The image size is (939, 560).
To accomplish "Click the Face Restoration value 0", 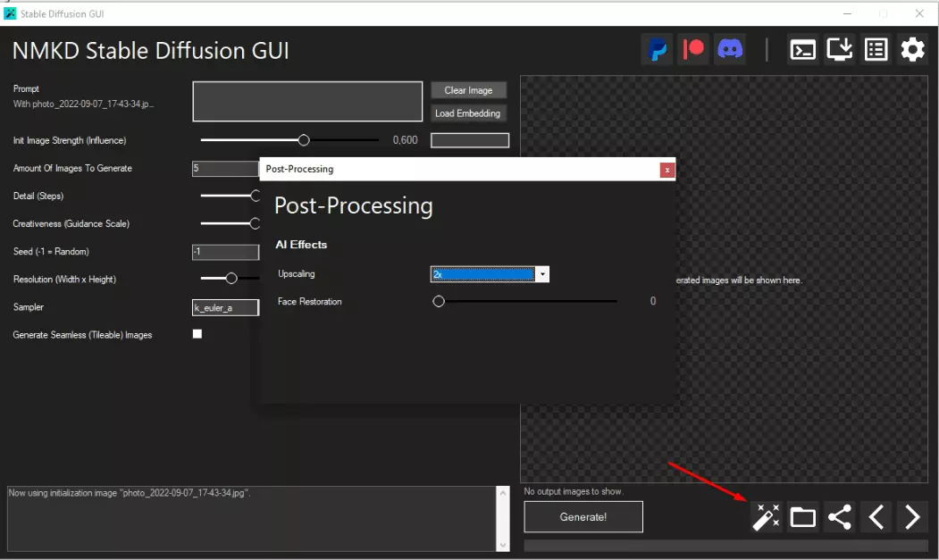I will point(653,301).
